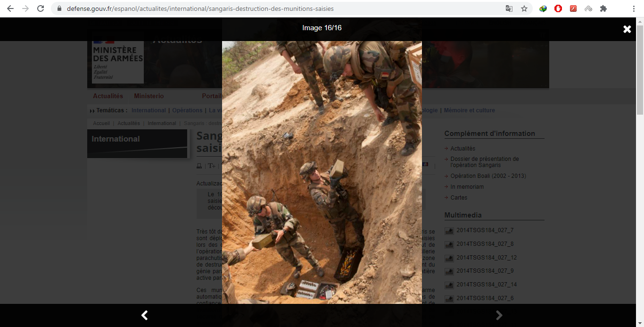Viewport: 644px width, 327px height.
Task: Click the print icon under the title
Action: click(x=199, y=166)
